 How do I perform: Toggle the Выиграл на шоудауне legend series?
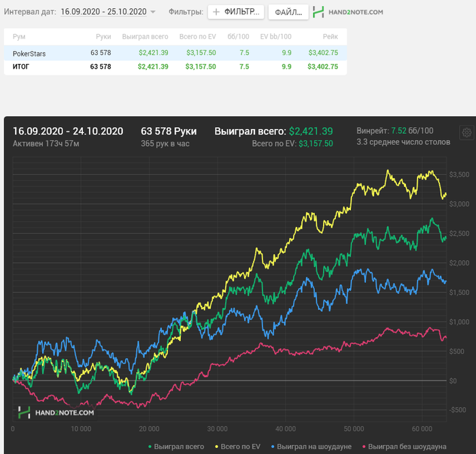click(311, 447)
